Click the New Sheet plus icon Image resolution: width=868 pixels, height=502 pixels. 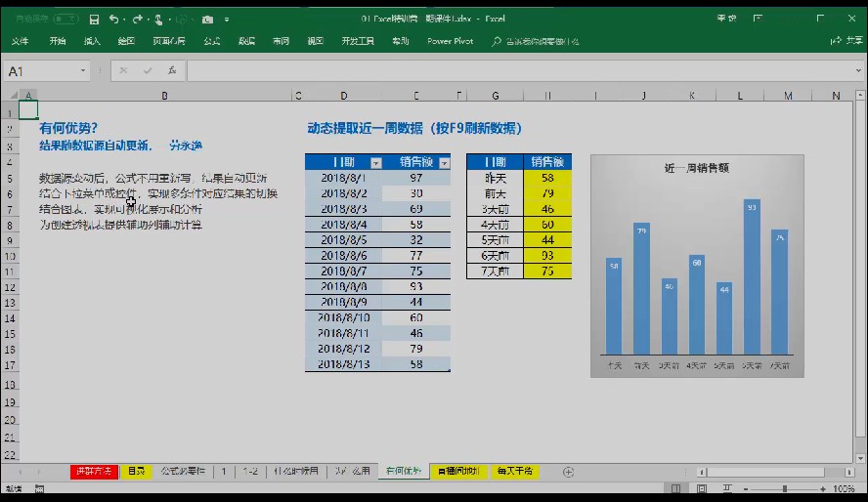coord(568,472)
